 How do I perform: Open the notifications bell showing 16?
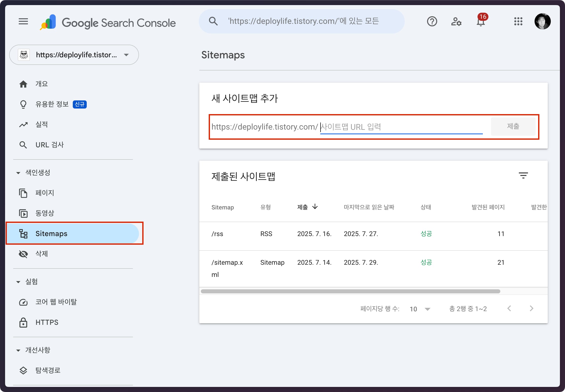point(481,22)
